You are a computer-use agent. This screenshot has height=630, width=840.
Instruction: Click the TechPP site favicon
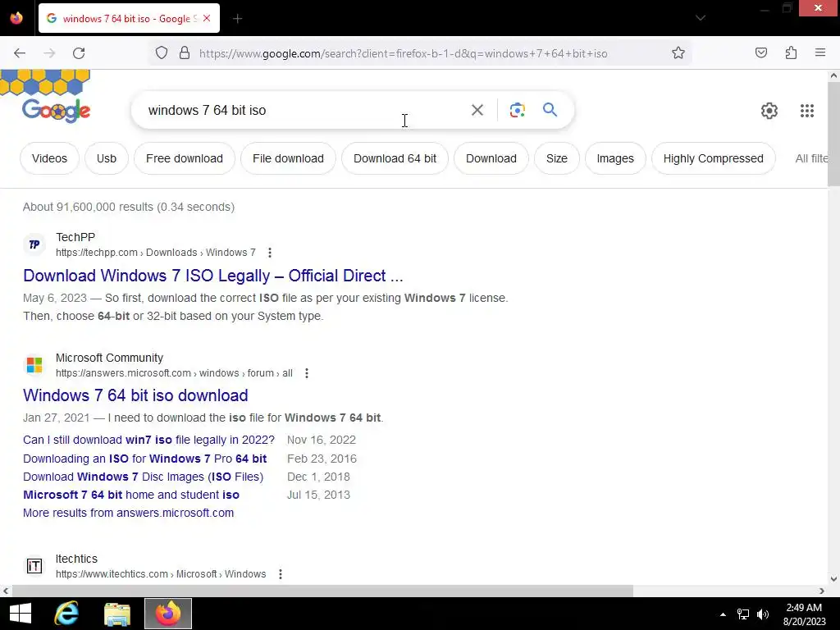pyautogui.click(x=34, y=244)
